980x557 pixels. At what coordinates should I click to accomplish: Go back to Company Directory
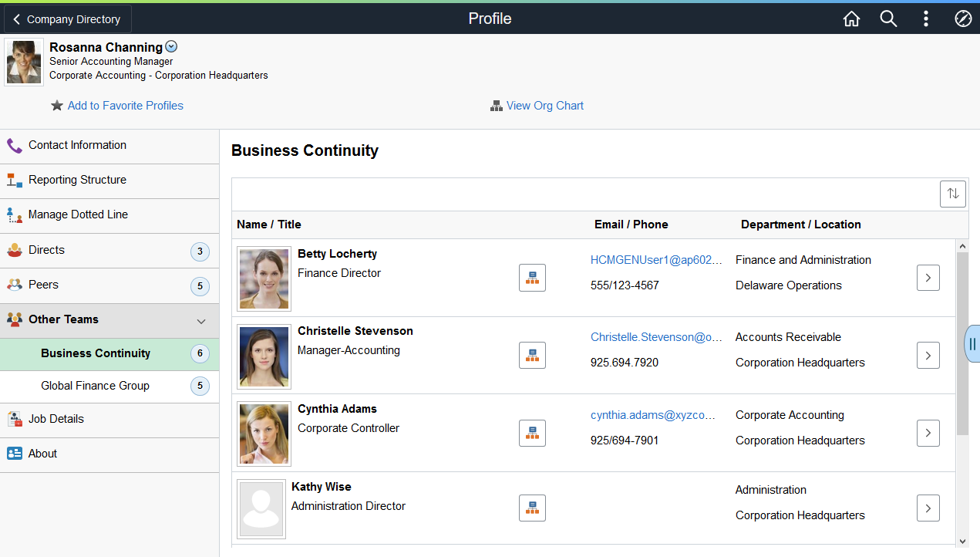[68, 19]
